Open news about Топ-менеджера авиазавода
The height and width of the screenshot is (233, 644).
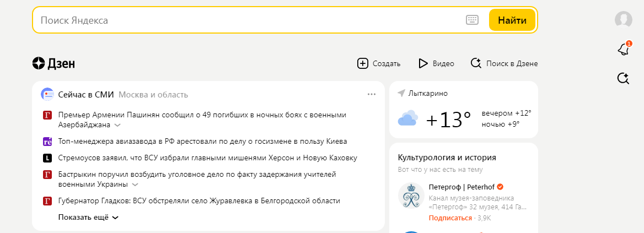[202, 142]
